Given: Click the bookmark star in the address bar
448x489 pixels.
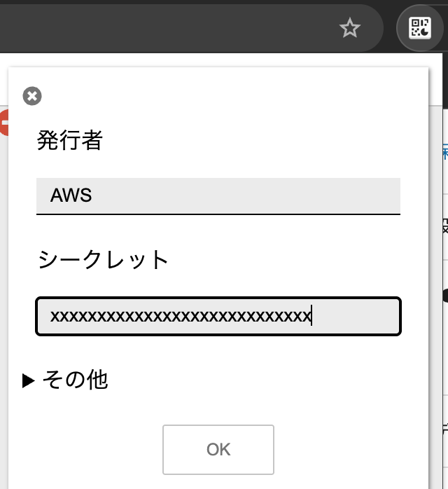Looking at the screenshot, I should pos(349,28).
